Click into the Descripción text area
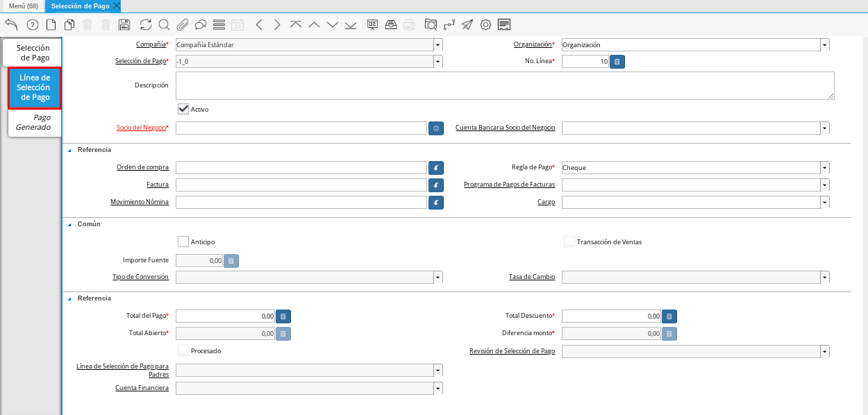The height and width of the screenshot is (415, 868). (504, 85)
